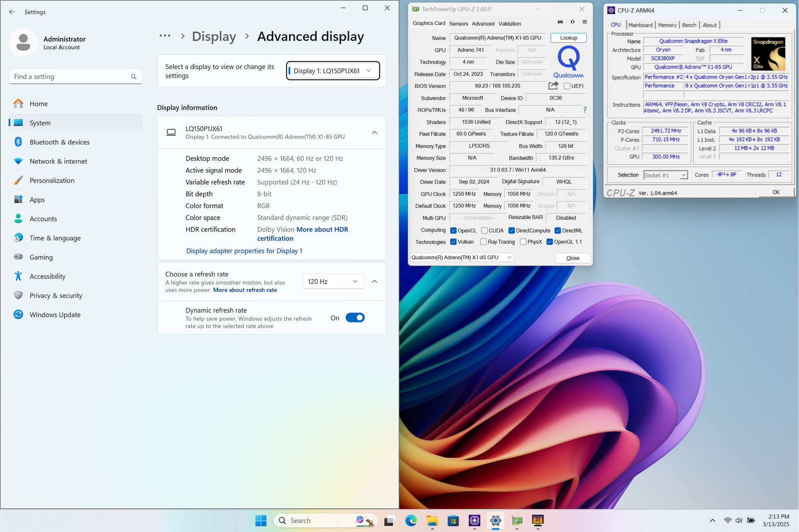Click the Qualcomm logo in GPU-Z

568,62
